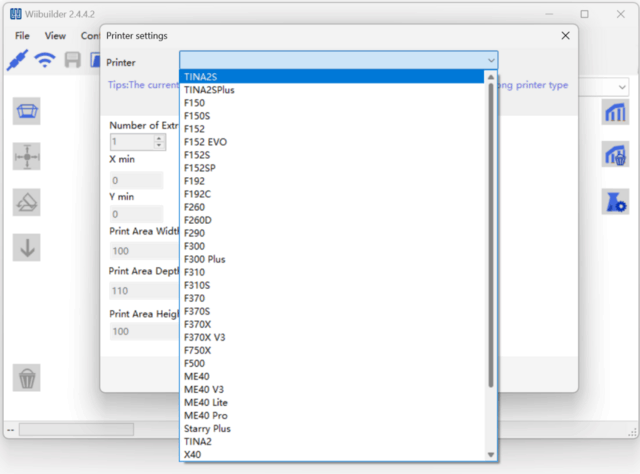Close the Printer settings dialog
Image resolution: width=640 pixels, height=474 pixels.
565,35
